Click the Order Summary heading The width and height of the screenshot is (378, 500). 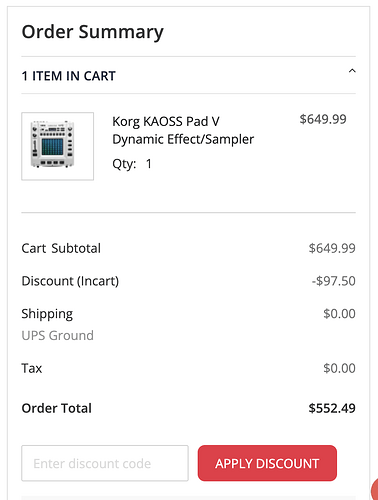pos(93,32)
